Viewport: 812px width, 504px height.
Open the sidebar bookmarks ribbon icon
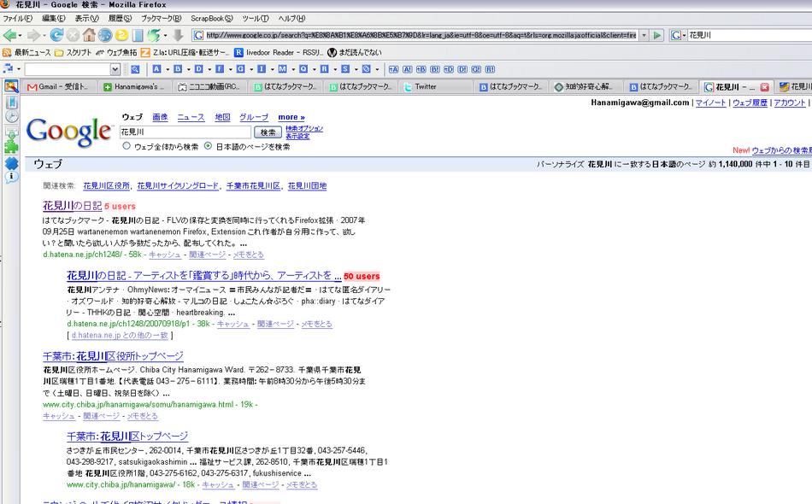point(11,102)
